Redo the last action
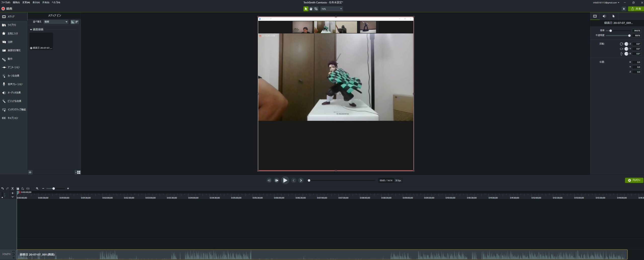This screenshot has width=644, height=260. (x=8, y=189)
